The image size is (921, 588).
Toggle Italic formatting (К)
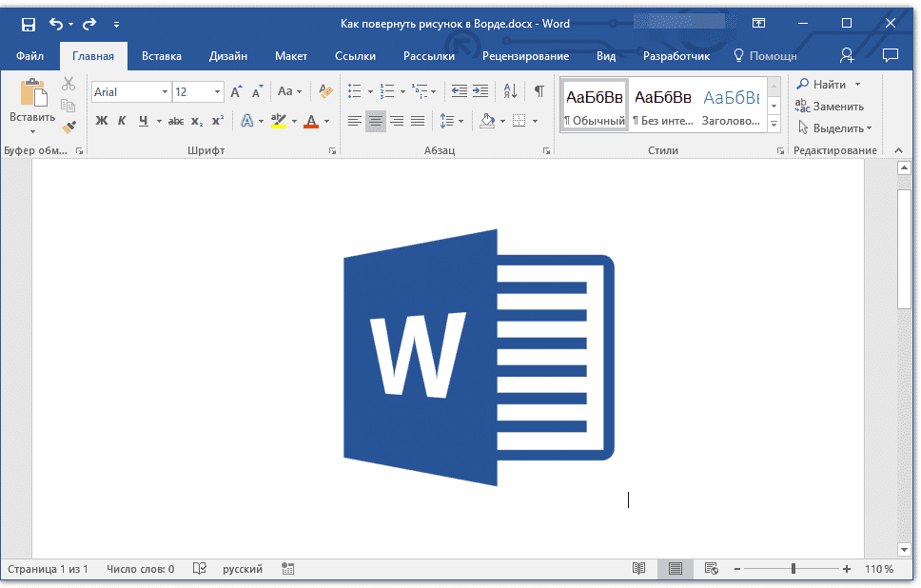coord(122,121)
